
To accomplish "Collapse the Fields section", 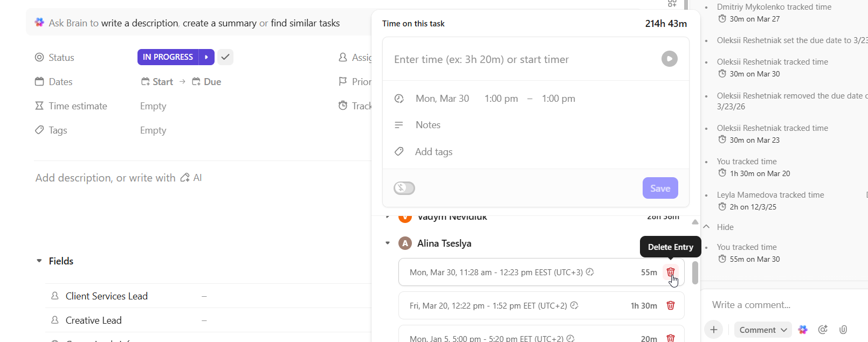I will (39, 261).
